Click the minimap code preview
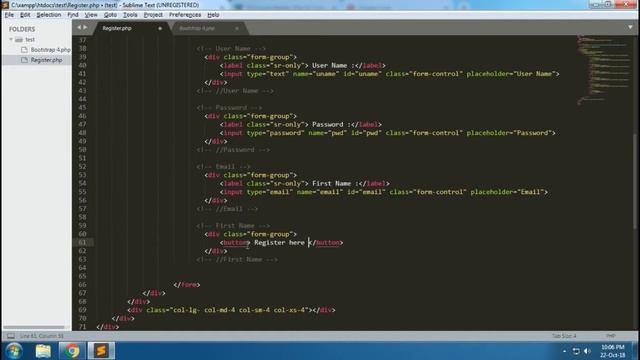Screen dimensions: 640x360 [x=603, y=69]
